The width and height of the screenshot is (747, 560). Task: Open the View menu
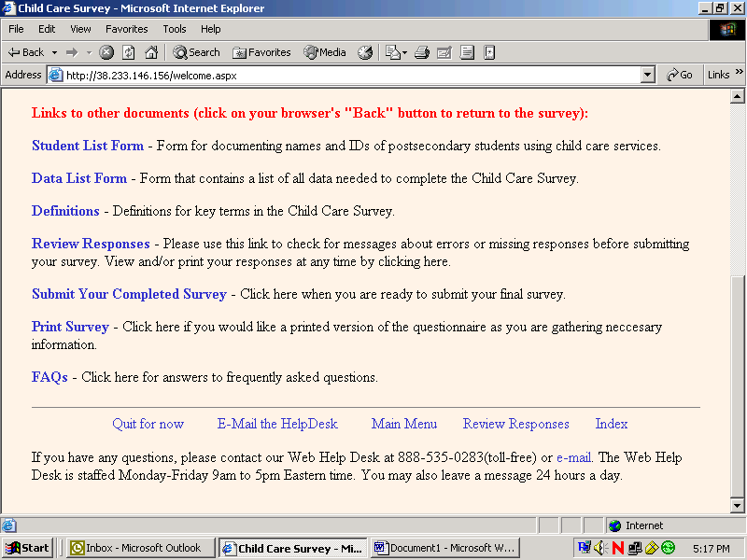[81, 29]
